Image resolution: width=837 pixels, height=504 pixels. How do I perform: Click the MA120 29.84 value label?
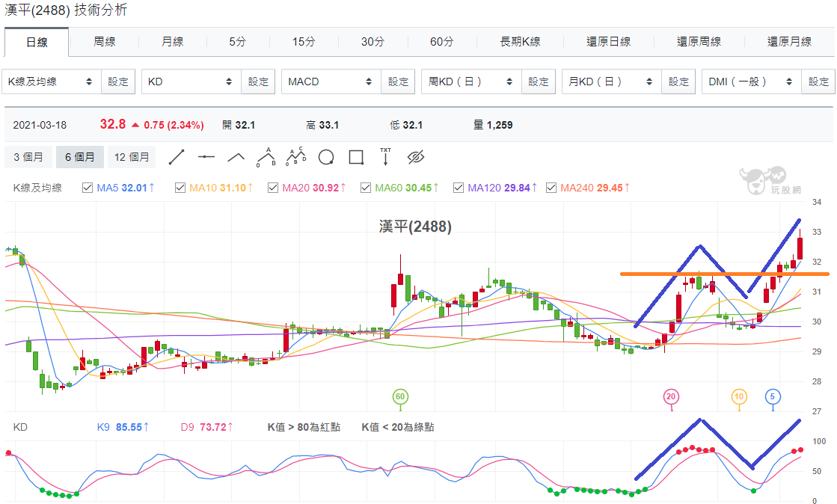[502, 188]
